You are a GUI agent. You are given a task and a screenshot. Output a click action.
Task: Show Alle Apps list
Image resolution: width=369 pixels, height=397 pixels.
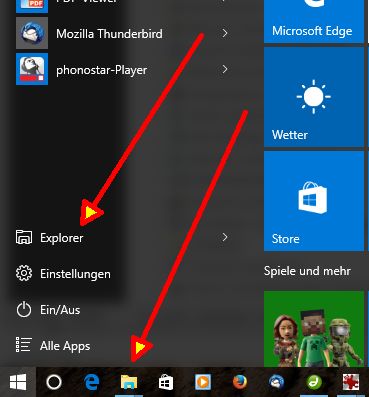[x=65, y=346]
